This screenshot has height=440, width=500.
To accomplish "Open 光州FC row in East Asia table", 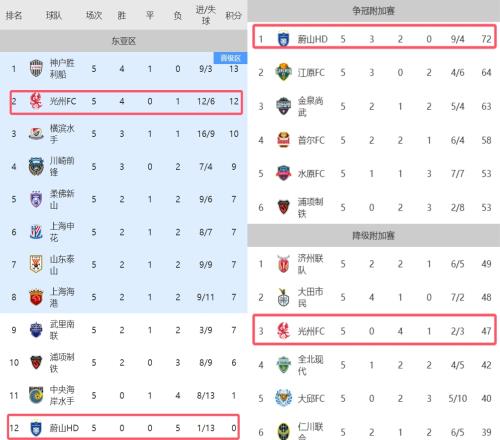I will [126, 102].
